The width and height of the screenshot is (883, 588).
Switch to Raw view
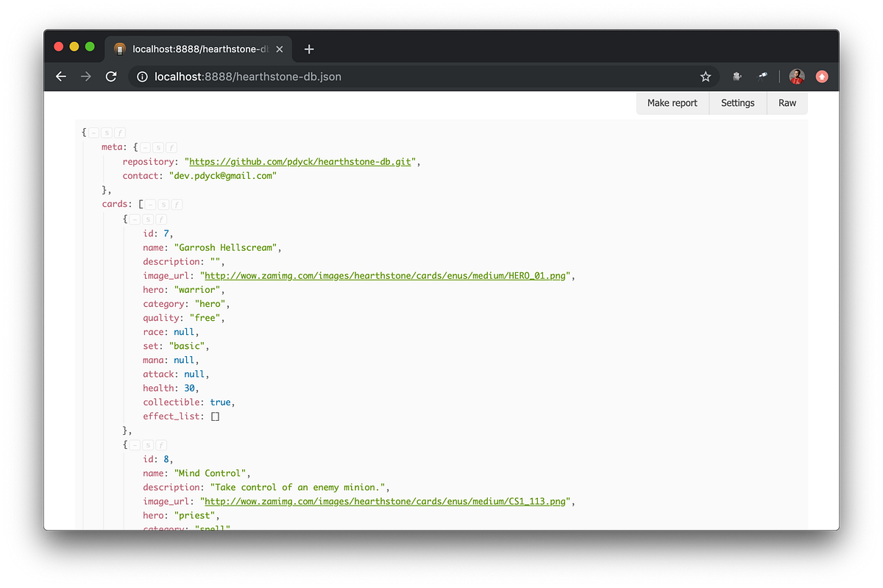(787, 102)
